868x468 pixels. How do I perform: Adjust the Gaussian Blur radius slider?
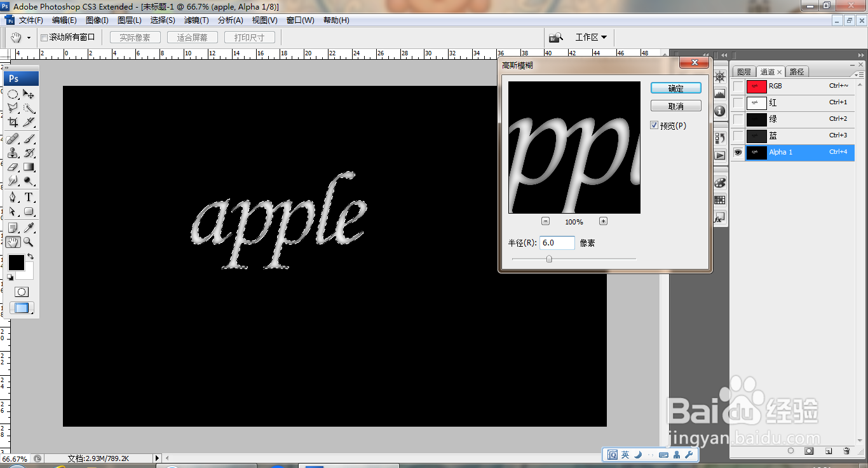(549, 259)
